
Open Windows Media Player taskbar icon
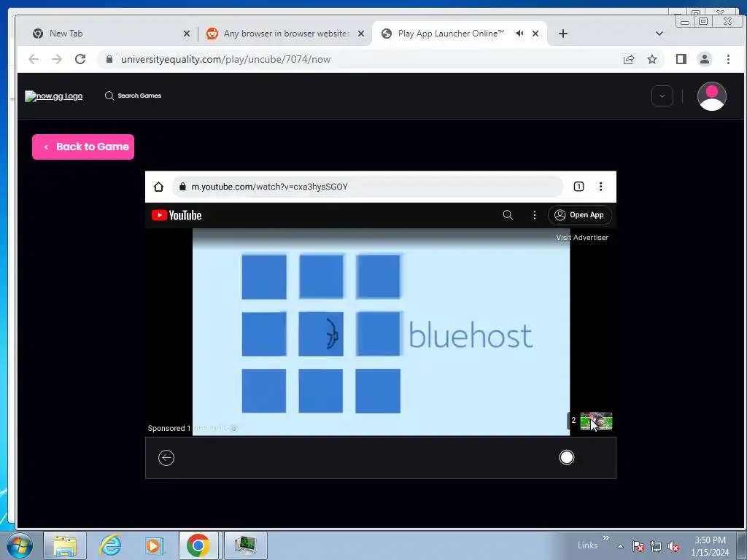coord(155,545)
